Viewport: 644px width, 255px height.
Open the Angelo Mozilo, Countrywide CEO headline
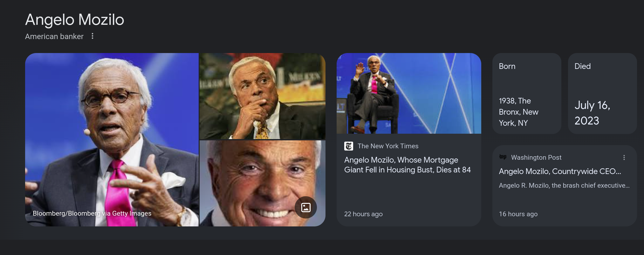560,171
